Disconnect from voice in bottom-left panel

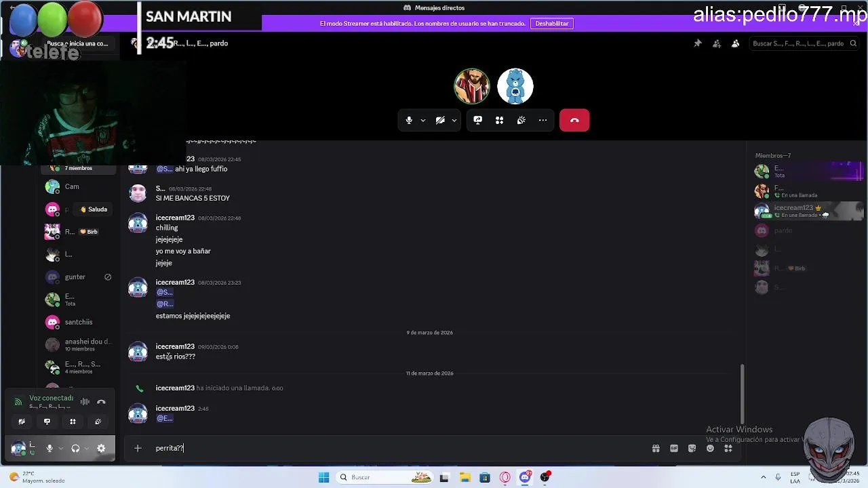tap(101, 402)
